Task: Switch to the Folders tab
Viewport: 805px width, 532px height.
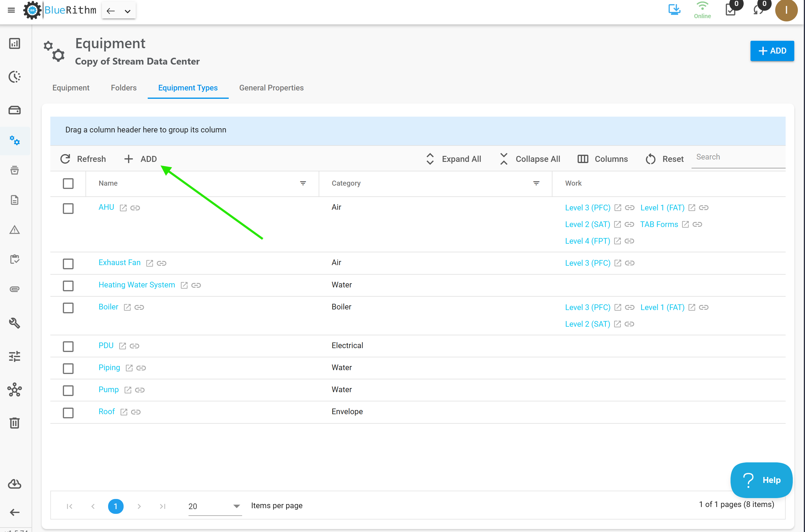Action: click(x=124, y=88)
